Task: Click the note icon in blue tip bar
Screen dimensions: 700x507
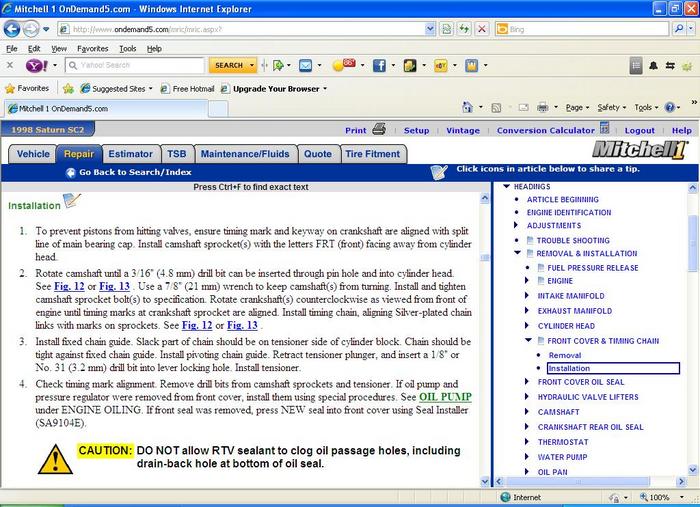Action: [x=439, y=172]
